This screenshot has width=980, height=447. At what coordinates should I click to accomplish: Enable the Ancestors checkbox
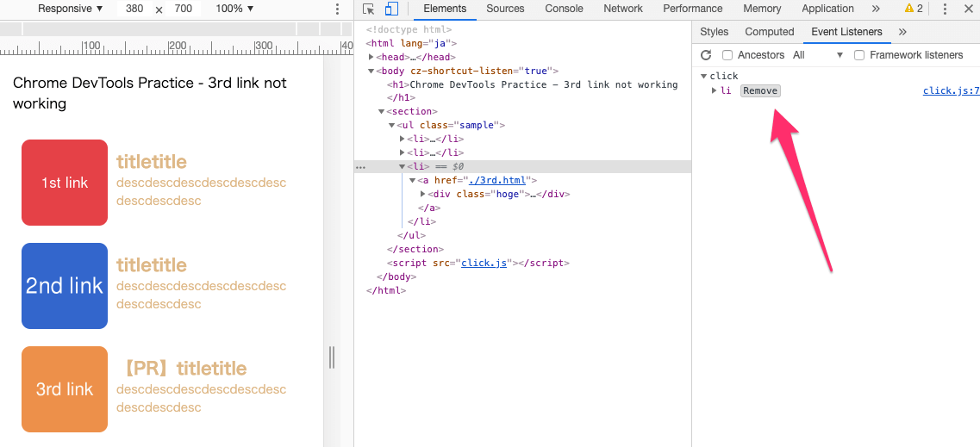coord(727,55)
